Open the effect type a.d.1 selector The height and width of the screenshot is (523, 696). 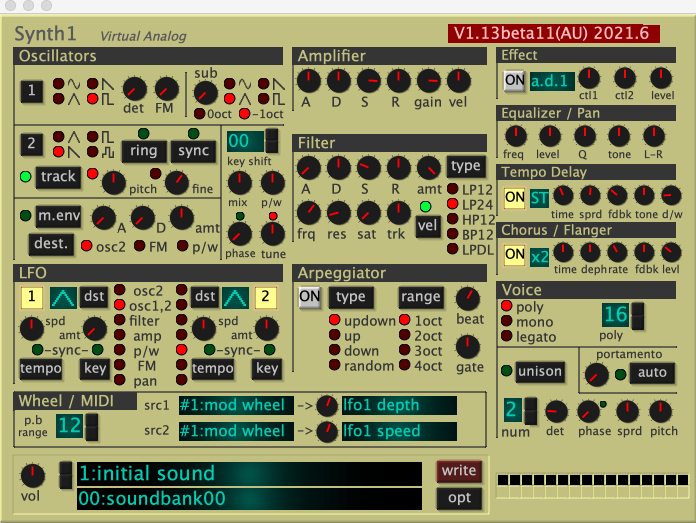click(x=552, y=81)
